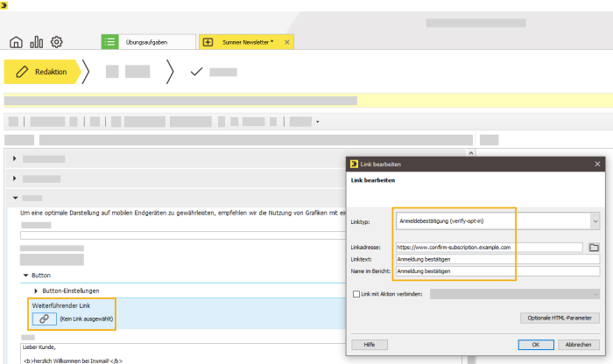Viewport: 613px width, 364px height.
Task: Collapse the third expanded section arrow
Action: (15, 198)
